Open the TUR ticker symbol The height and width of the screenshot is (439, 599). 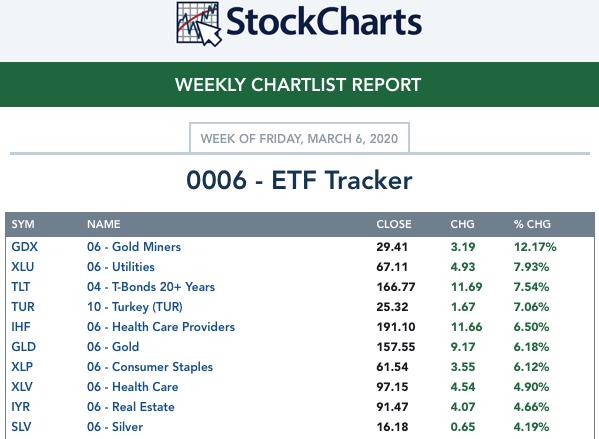tap(23, 307)
